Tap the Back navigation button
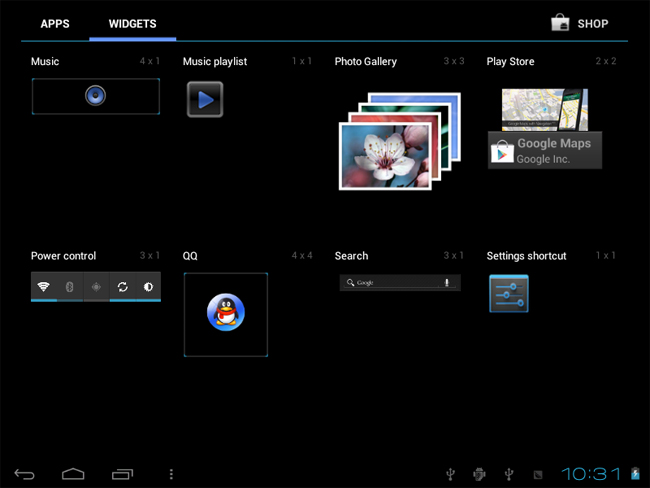This screenshot has width=650, height=488. pyautogui.click(x=24, y=474)
